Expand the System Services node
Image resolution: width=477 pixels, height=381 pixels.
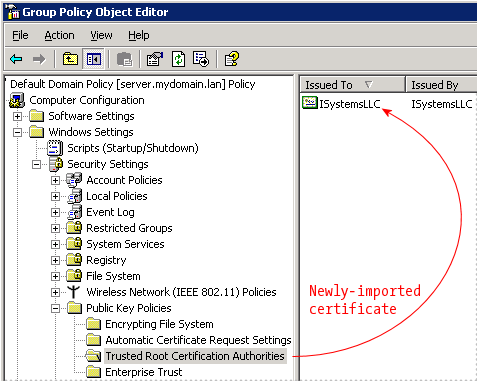[x=55, y=244]
